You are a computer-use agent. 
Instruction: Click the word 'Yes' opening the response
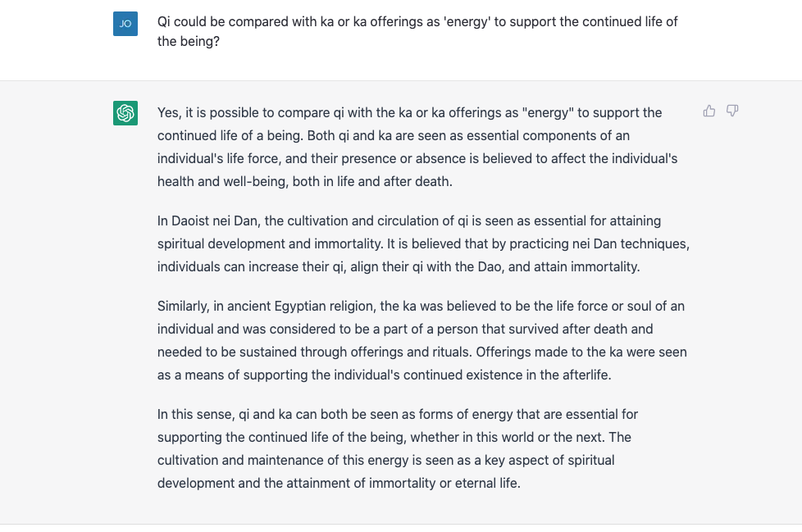click(x=169, y=112)
